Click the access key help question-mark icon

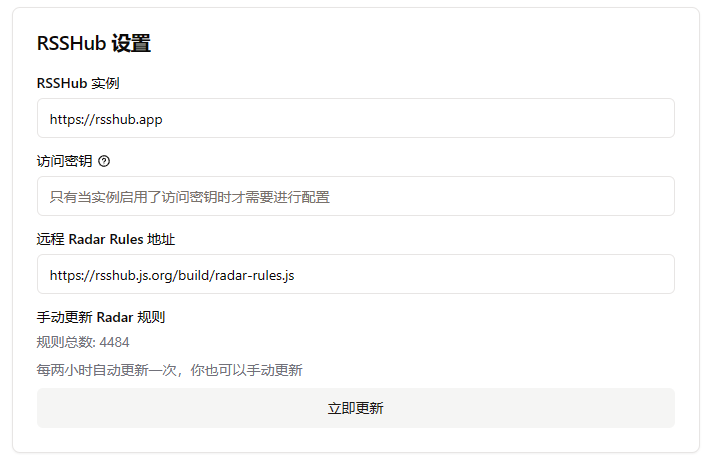[x=104, y=161]
